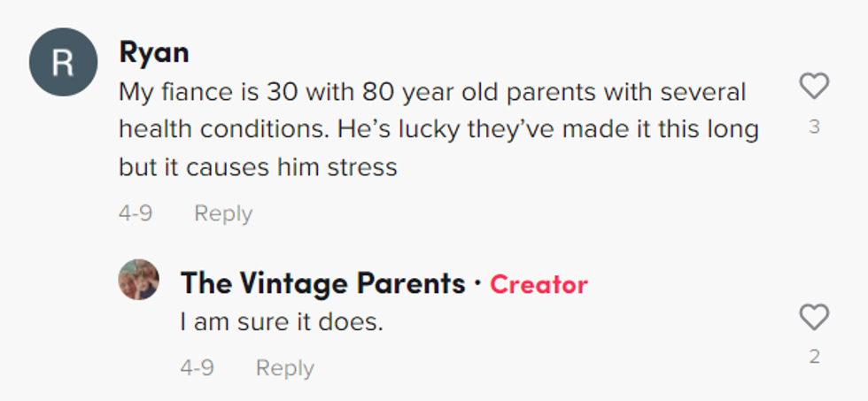
Task: Open The Vintage Parents username link
Action: 322,283
